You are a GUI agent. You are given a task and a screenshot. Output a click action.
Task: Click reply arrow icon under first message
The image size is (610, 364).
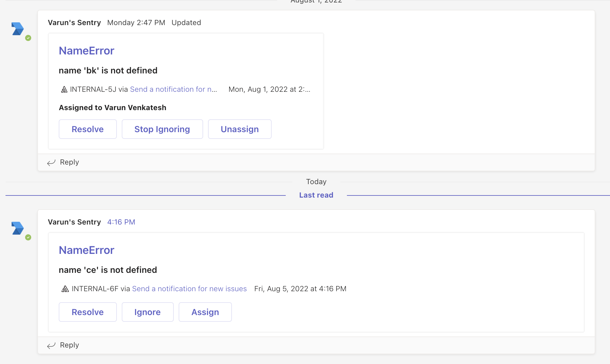[51, 162]
